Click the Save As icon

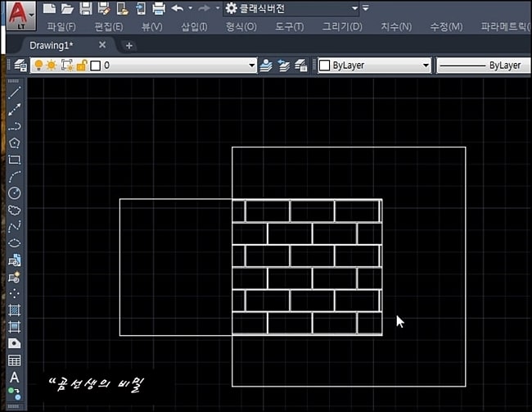[104, 8]
